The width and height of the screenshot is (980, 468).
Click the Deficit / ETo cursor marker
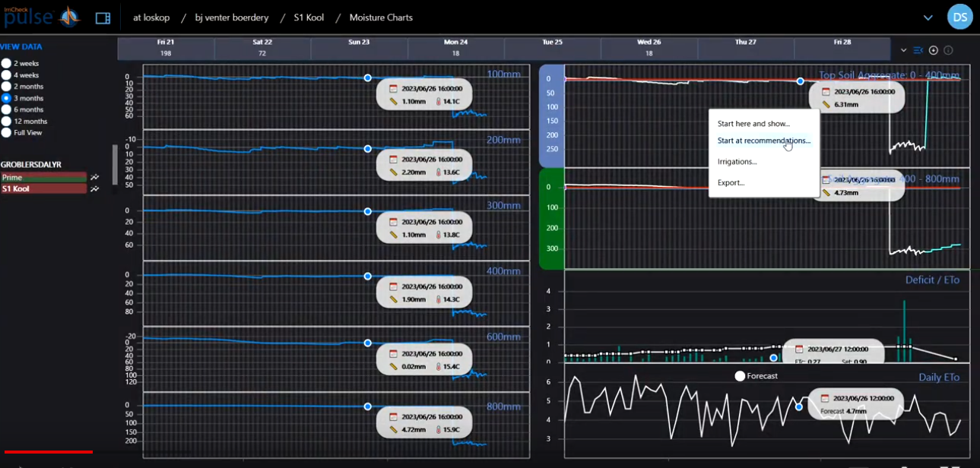(x=774, y=358)
